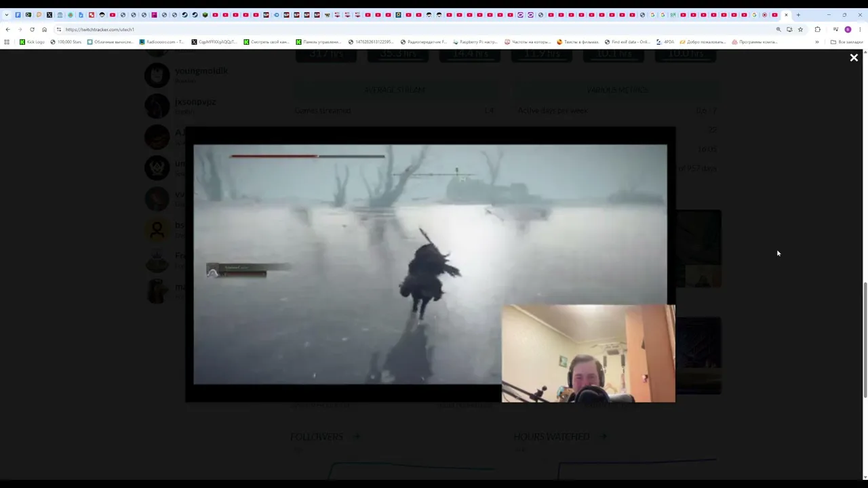The image size is (868, 488).
Task: Click the gameplay clip in the lightbox
Action: pyautogui.click(x=430, y=264)
